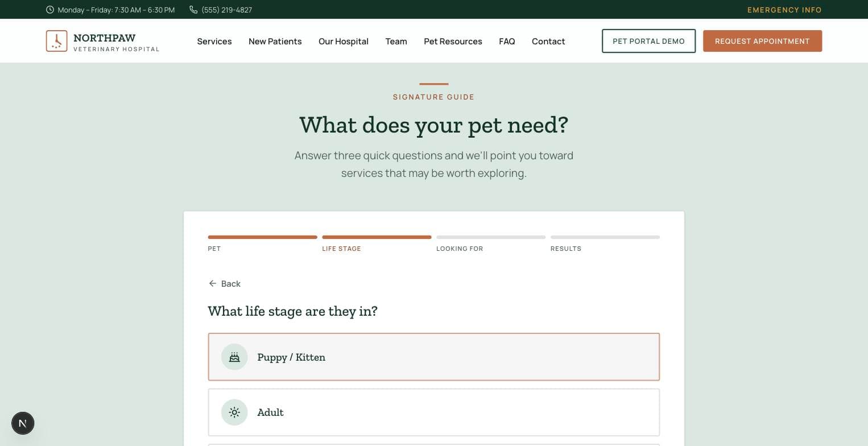
Task: Click Request Appointment button
Action: point(762,41)
